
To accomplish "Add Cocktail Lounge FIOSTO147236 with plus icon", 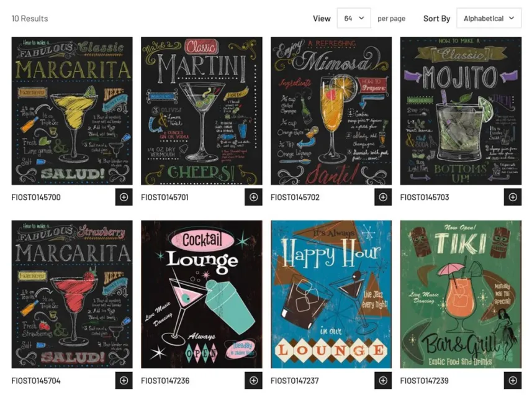I will 253,381.
